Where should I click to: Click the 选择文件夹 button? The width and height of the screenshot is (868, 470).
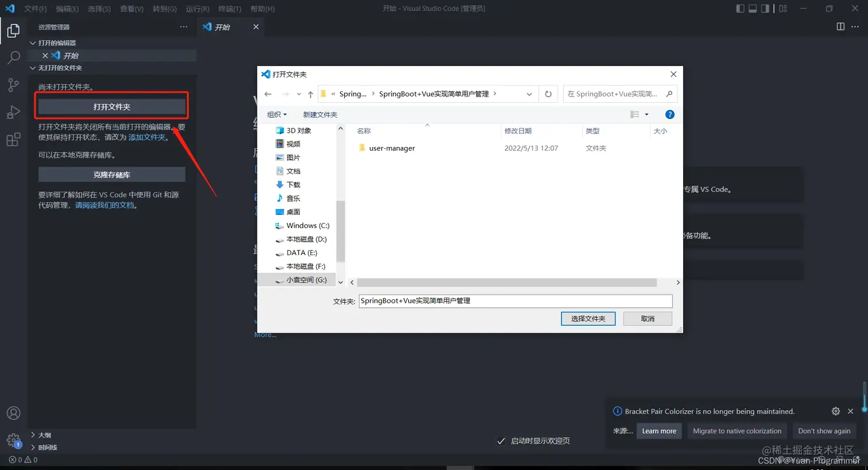[588, 318]
